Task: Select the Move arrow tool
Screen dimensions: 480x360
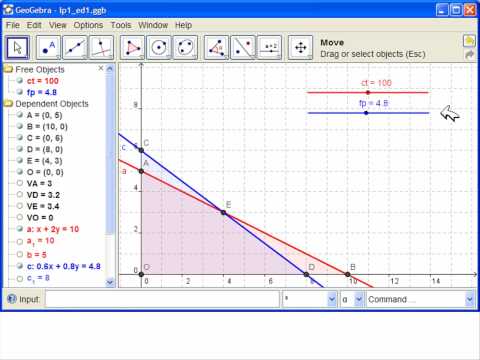Action: [17, 48]
